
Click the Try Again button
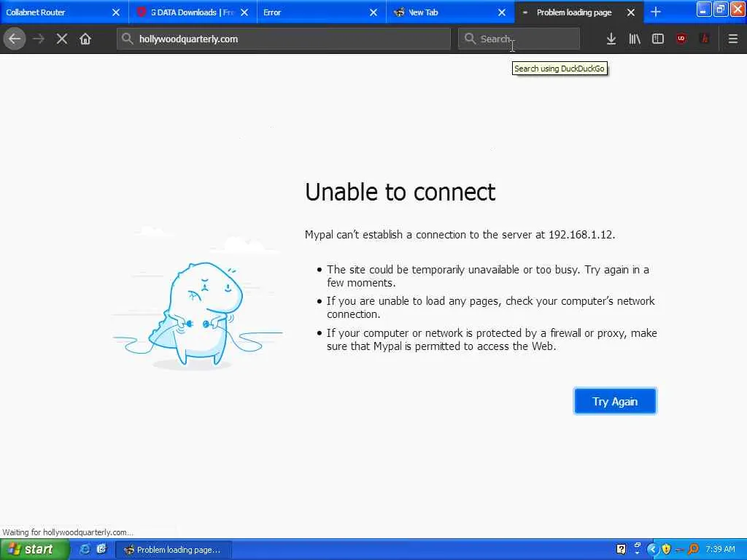point(615,402)
